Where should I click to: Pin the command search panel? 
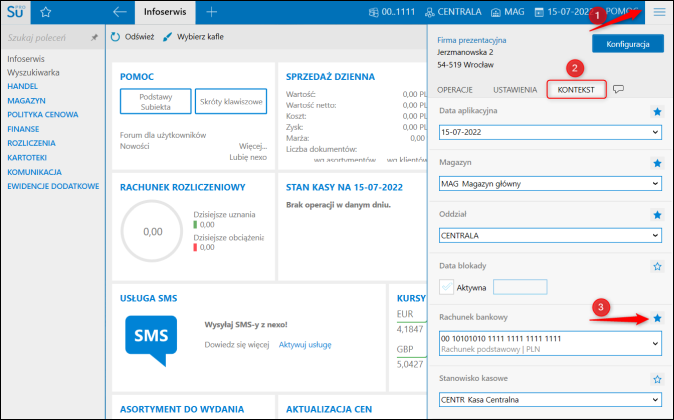pyautogui.click(x=94, y=38)
